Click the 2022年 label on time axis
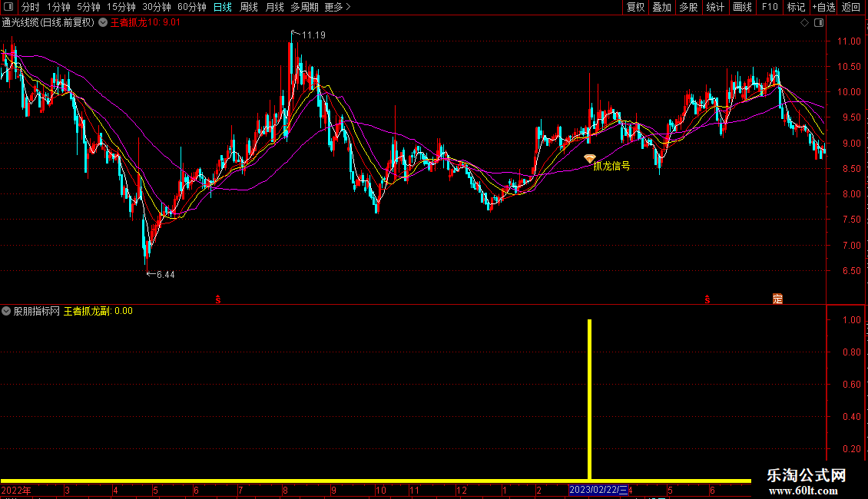The image size is (868, 499). pos(16,490)
